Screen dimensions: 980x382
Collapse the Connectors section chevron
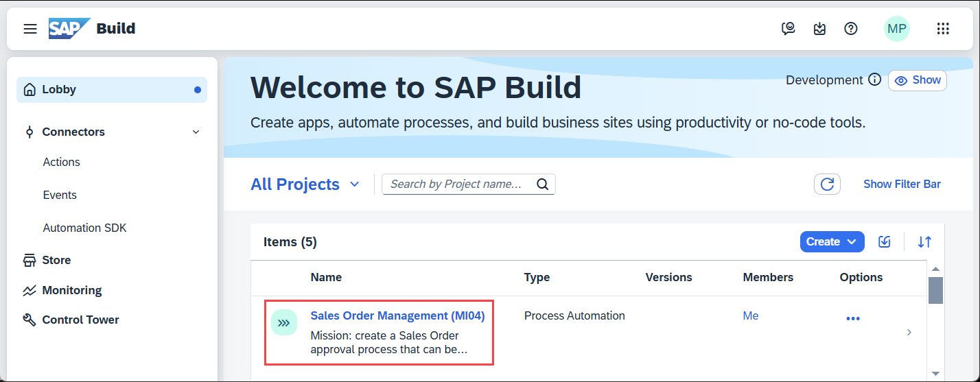[196, 132]
